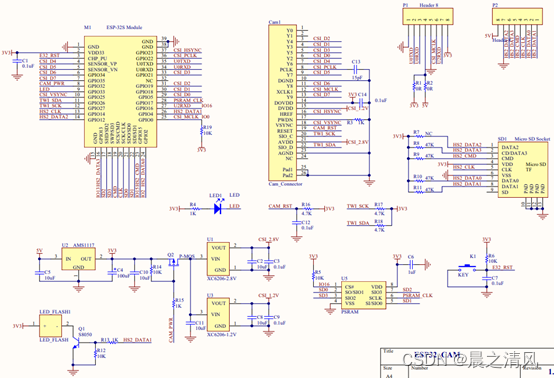Click the U3 XC6206-1.2V regulator symbol
This screenshot has width=554, height=378.
[218, 314]
